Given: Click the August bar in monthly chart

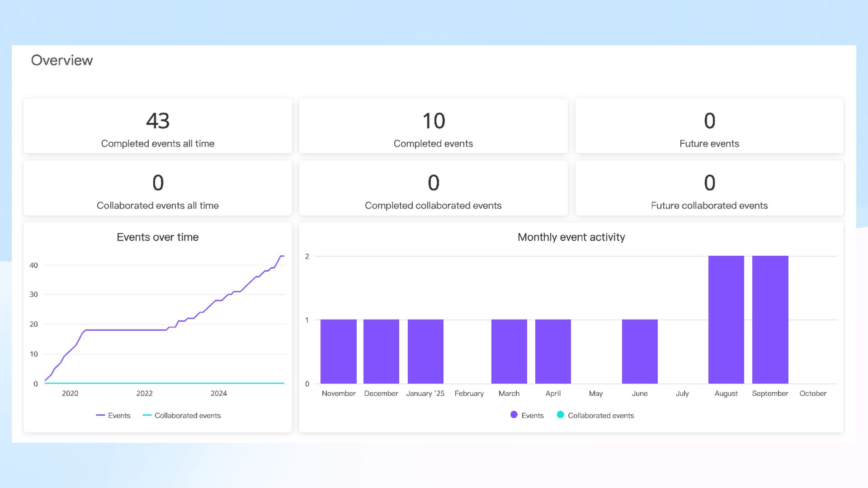Looking at the screenshot, I should 726,319.
